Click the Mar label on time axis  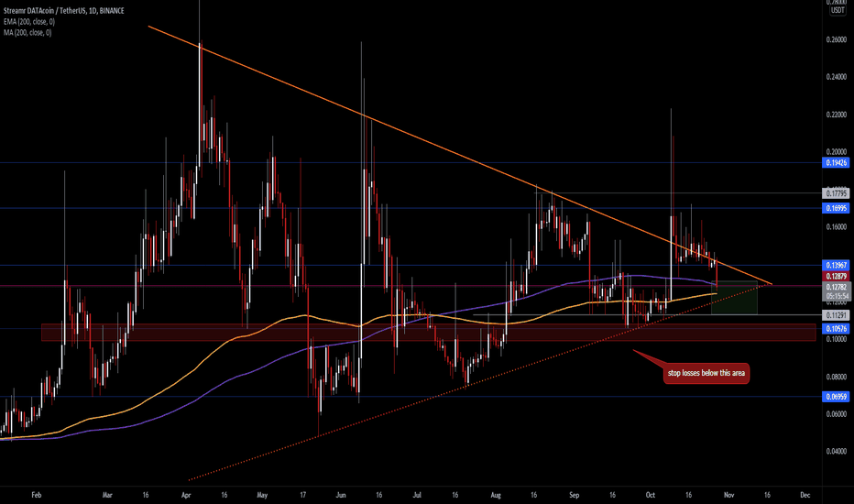tap(107, 495)
